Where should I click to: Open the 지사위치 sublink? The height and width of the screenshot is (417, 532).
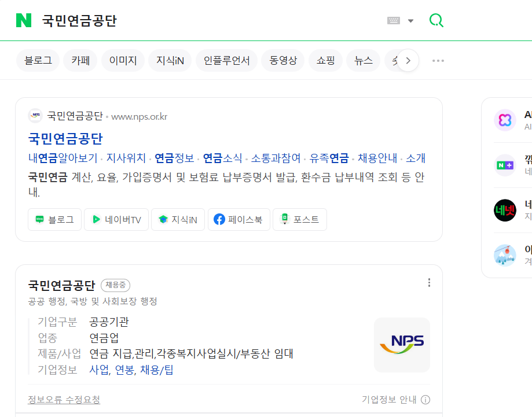[126, 158]
